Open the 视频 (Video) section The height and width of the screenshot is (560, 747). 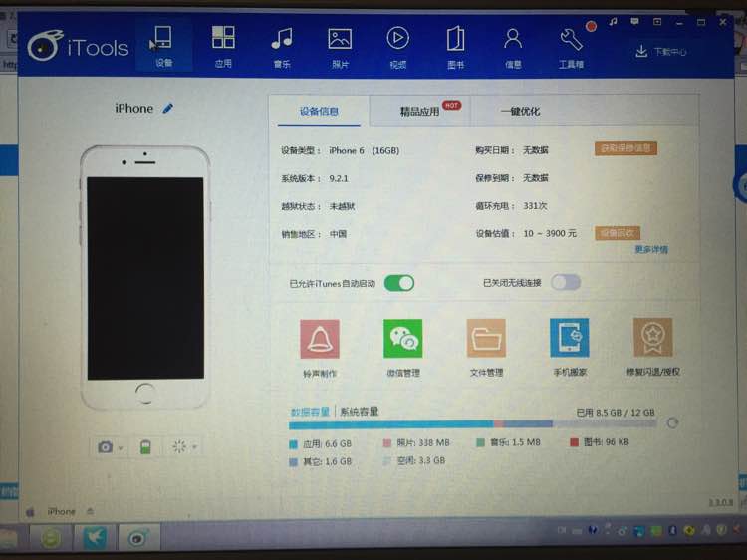pos(397,47)
